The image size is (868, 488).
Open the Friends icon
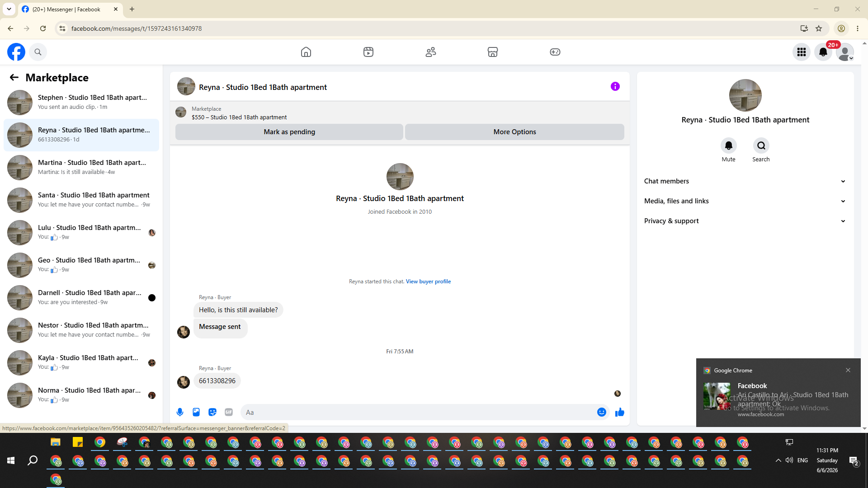pyautogui.click(x=431, y=52)
